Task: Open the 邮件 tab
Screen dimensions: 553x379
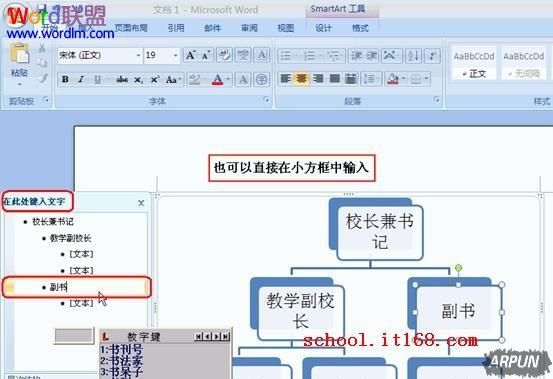Action: click(213, 28)
